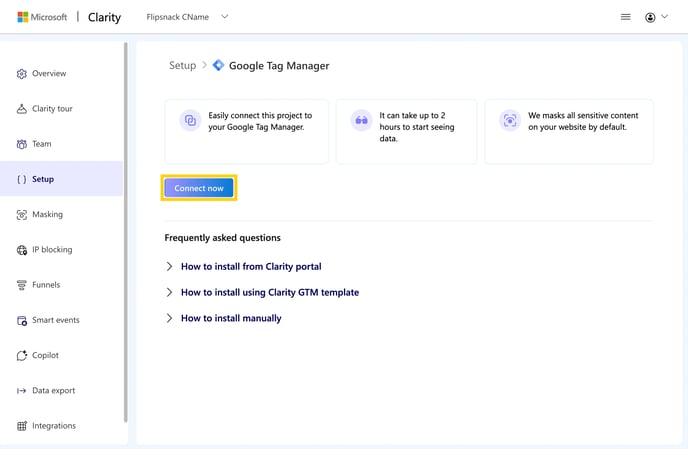Click the Google Tag Manager diamond icon
This screenshot has width=688, height=449.
point(218,65)
